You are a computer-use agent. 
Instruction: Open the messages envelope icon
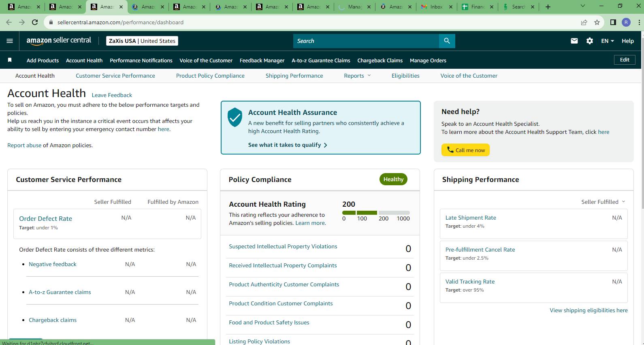click(x=574, y=41)
